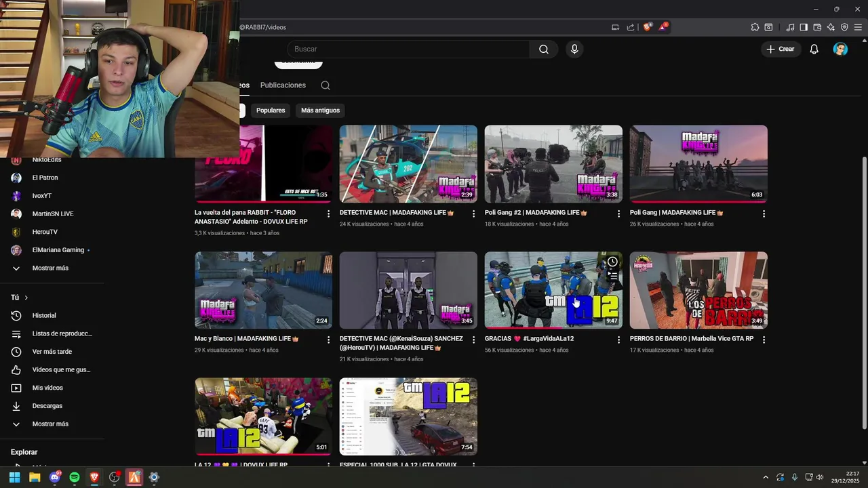This screenshot has width=868, height=488.
Task: Open the YouTube account avatar menu
Action: click(x=840, y=49)
